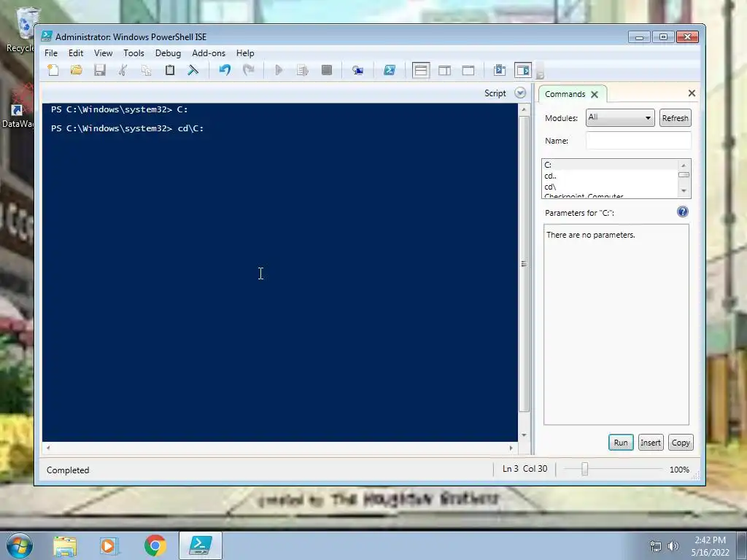
Task: Open a script file with folder icon
Action: [x=76, y=71]
